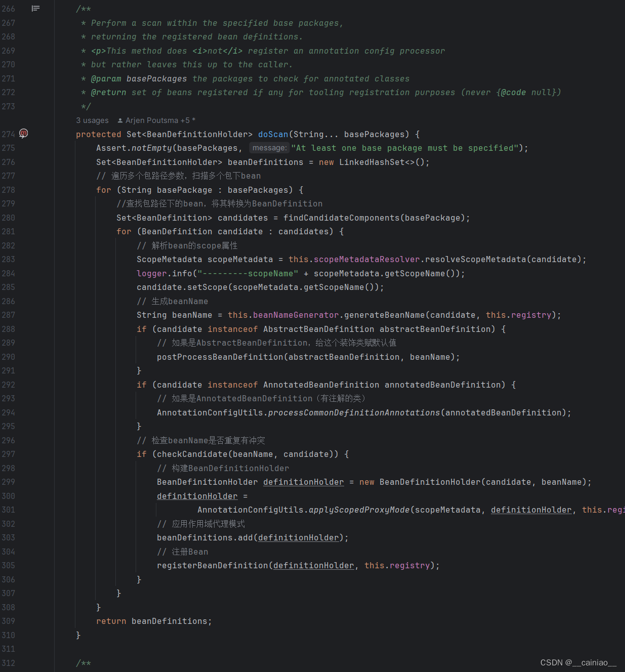Click the comment '// 检查beanName是否重复有冲突'

[201, 440]
